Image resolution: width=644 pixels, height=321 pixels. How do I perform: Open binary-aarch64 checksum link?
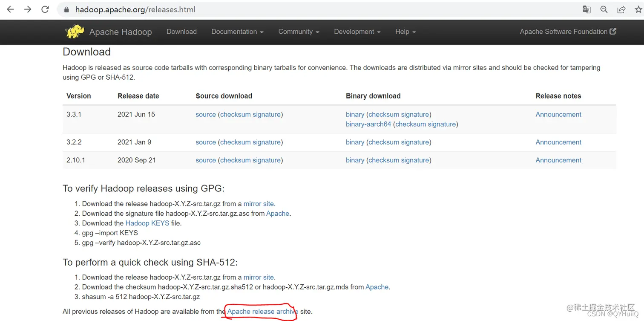(x=410, y=124)
